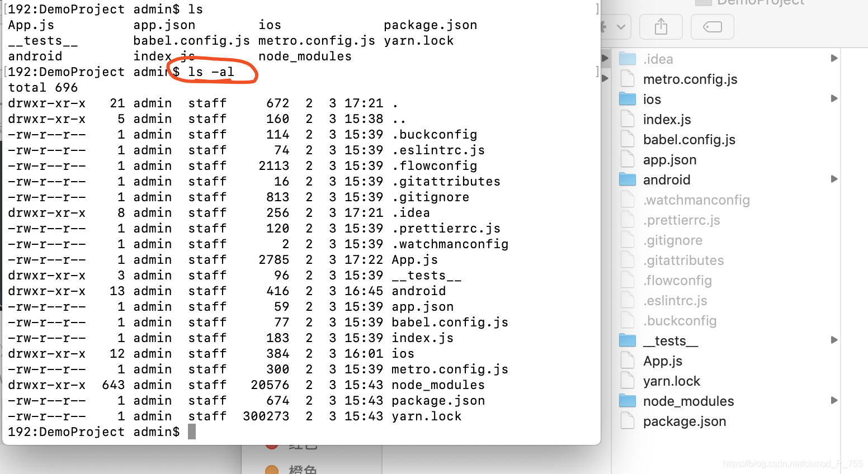Select the .eslintrc.js file icon in Finder
Image resolution: width=868 pixels, height=474 pixels.
coord(628,300)
